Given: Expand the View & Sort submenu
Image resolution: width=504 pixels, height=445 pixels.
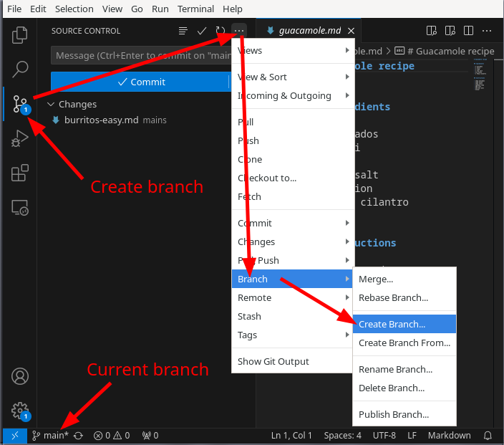Looking at the screenshot, I should pos(293,77).
